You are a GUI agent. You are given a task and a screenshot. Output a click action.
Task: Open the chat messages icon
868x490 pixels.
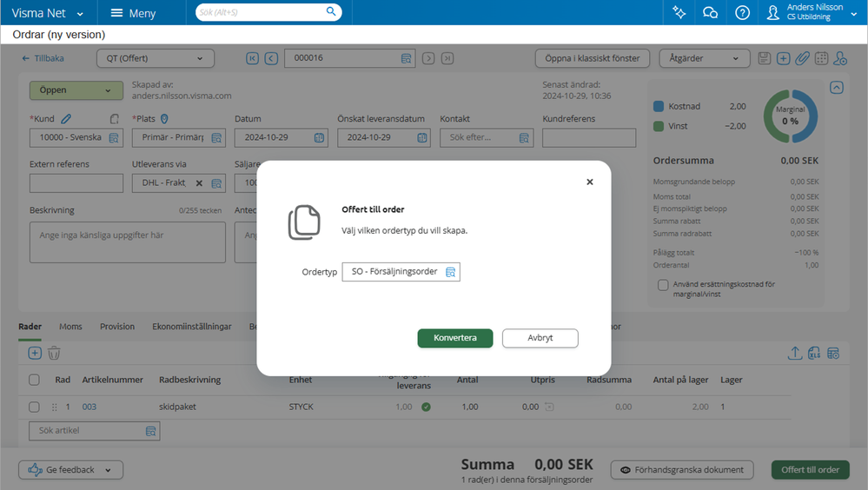[710, 12]
